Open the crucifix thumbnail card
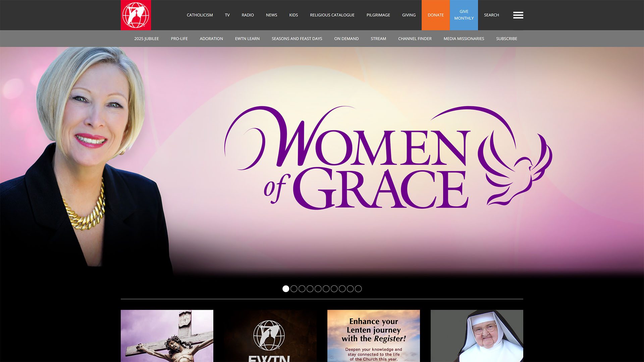This screenshot has width=644, height=362. [x=167, y=336]
